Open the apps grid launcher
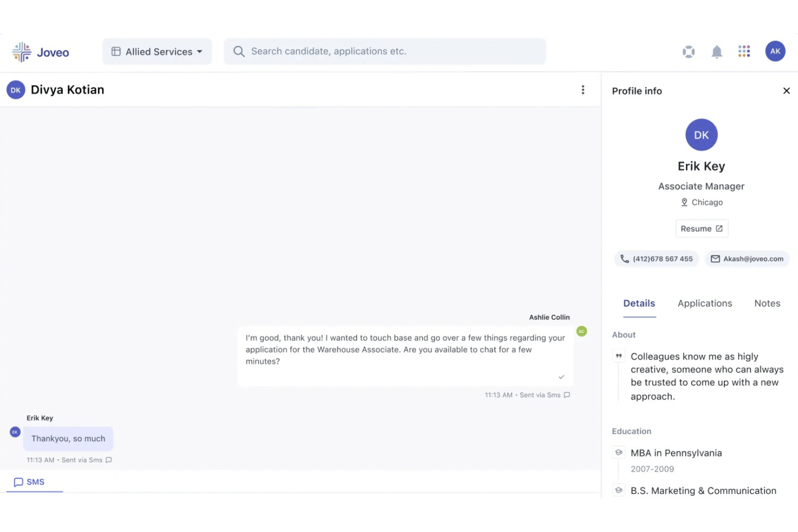The width and height of the screenshot is (798, 532). (x=744, y=51)
